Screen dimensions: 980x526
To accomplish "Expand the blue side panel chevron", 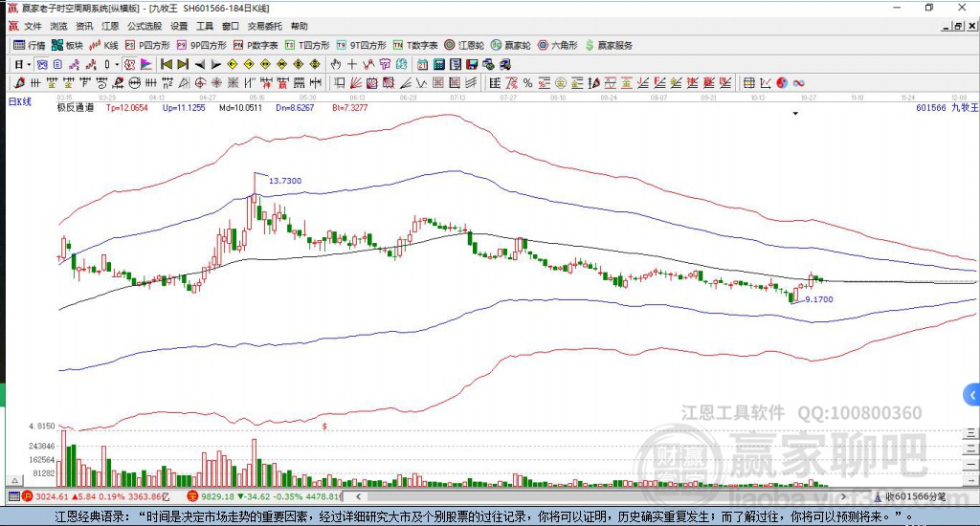I will (972, 395).
